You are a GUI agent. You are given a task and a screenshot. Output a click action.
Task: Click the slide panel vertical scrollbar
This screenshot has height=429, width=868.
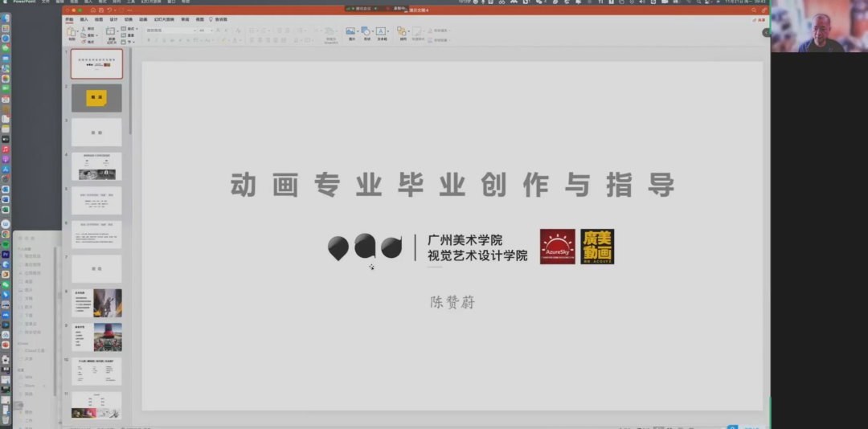coord(130,92)
